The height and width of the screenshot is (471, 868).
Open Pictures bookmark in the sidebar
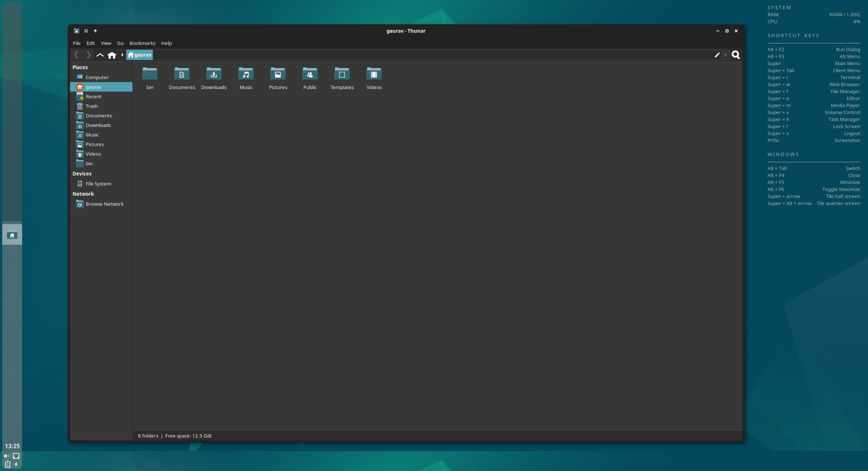coord(101,144)
